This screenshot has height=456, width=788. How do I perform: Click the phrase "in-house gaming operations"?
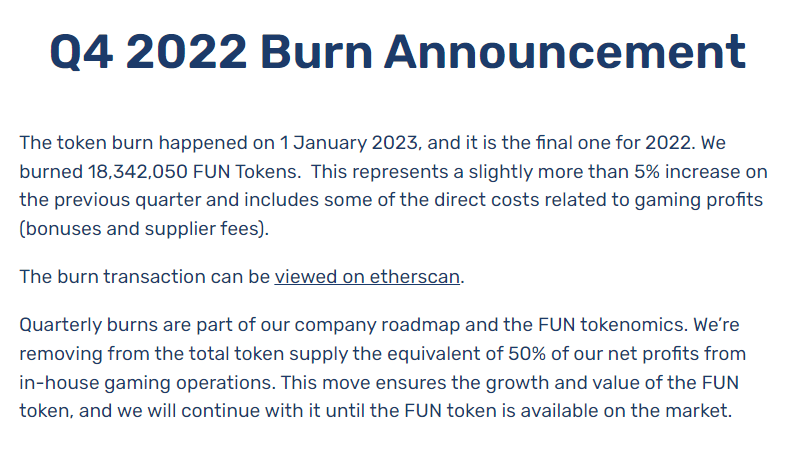click(x=145, y=383)
